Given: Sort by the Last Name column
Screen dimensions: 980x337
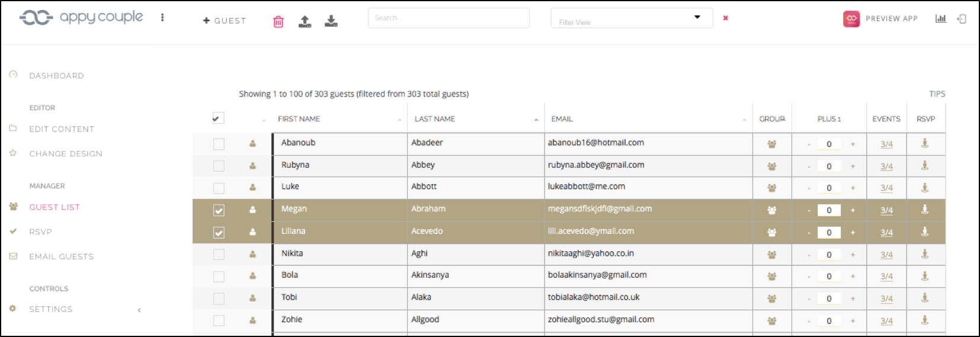Looking at the screenshot, I should click(435, 119).
